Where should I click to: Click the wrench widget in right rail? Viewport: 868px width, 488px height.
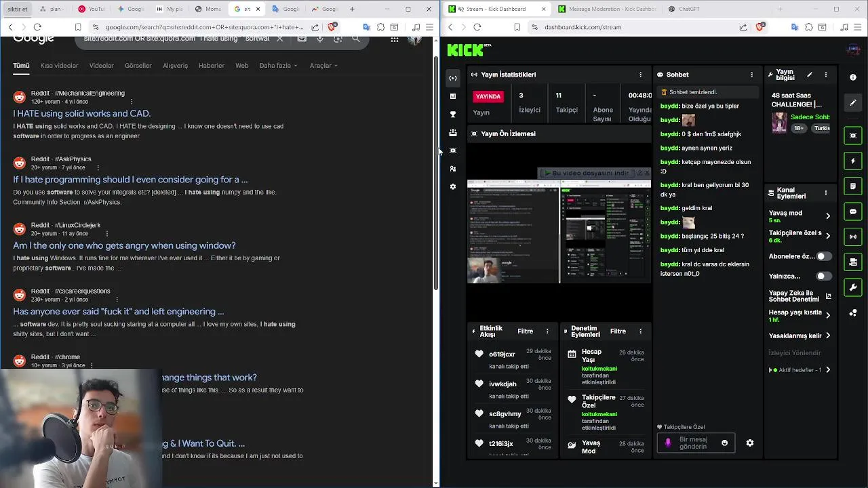(853, 287)
